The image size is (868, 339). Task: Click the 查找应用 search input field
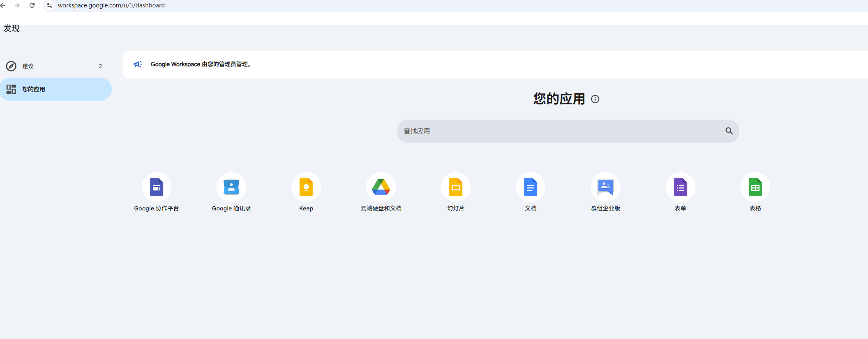[559, 131]
